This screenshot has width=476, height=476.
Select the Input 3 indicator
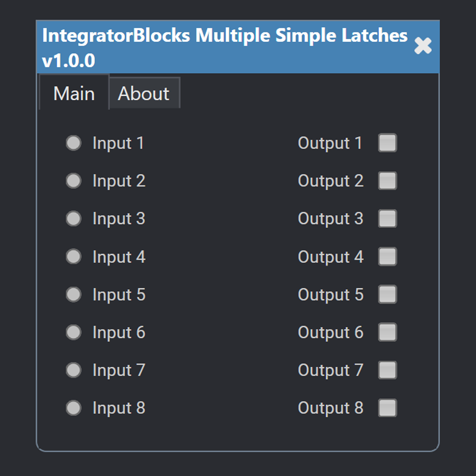(x=73, y=218)
